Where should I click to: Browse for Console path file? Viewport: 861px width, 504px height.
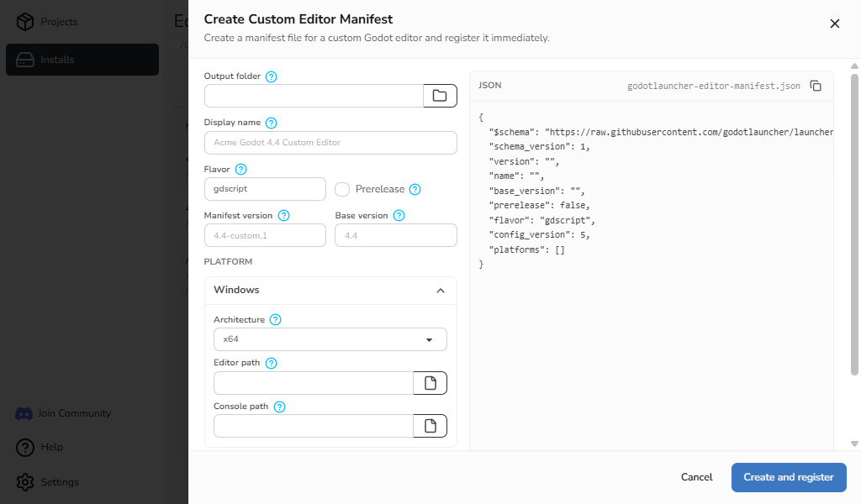(430, 426)
